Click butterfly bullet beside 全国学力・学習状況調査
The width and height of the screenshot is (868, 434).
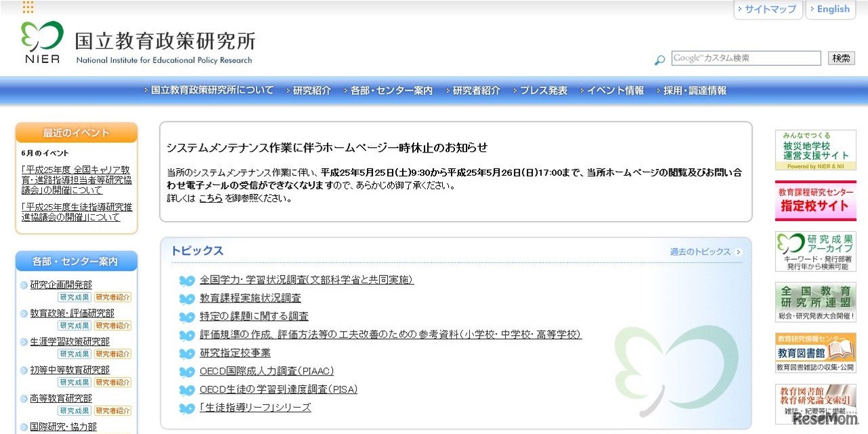pos(186,281)
